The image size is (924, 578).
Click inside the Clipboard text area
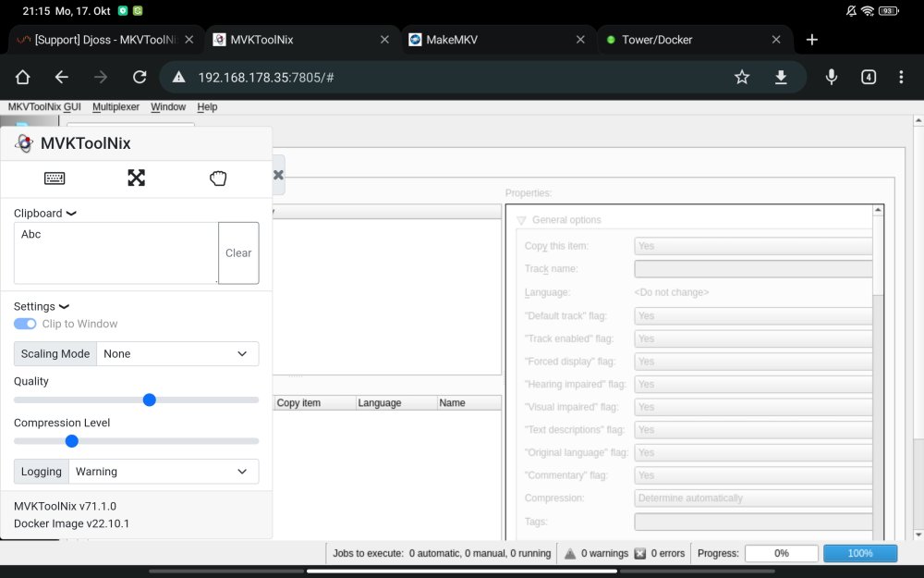coord(116,253)
